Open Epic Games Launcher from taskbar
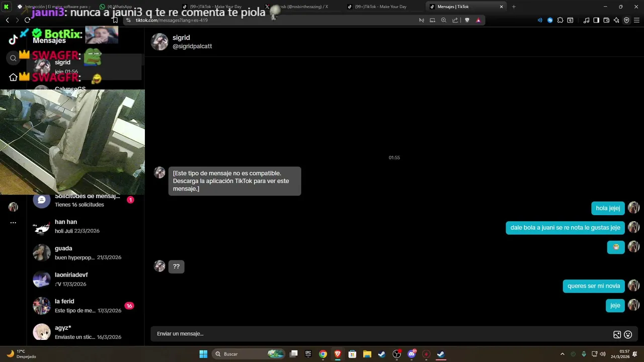The width and height of the screenshot is (644, 362). [x=308, y=354]
